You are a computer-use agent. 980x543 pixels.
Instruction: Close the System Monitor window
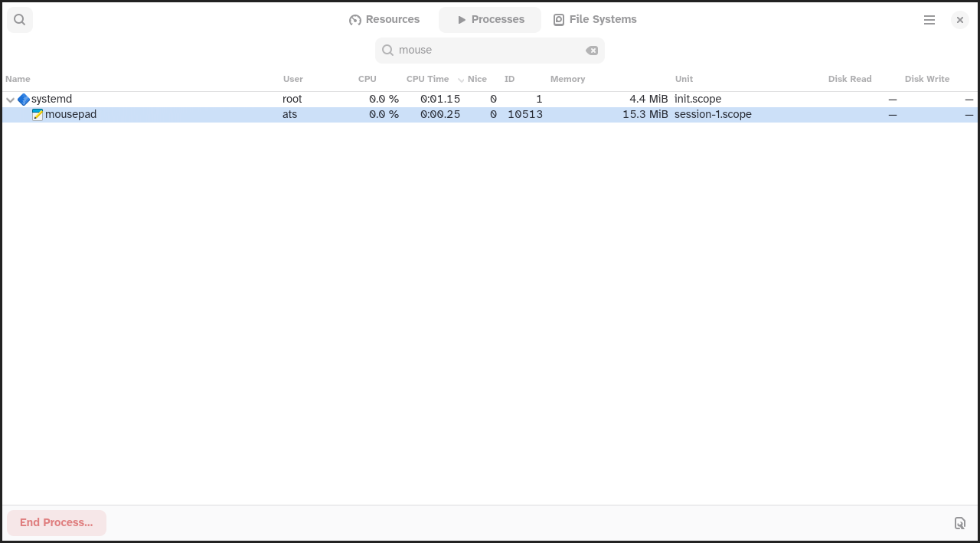[x=960, y=20]
